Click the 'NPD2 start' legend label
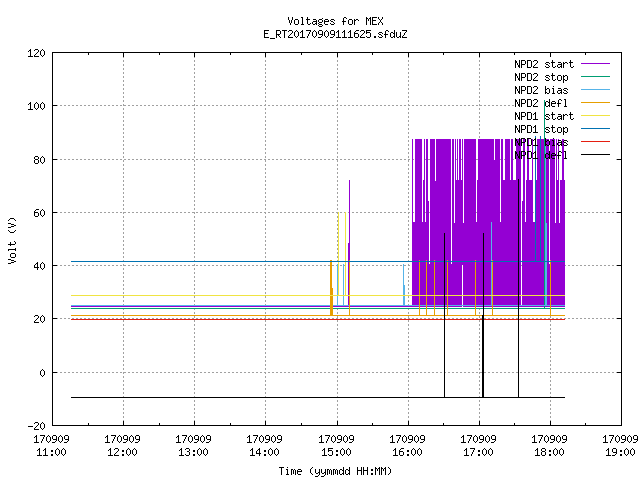This screenshot has width=640, height=480. (544, 64)
